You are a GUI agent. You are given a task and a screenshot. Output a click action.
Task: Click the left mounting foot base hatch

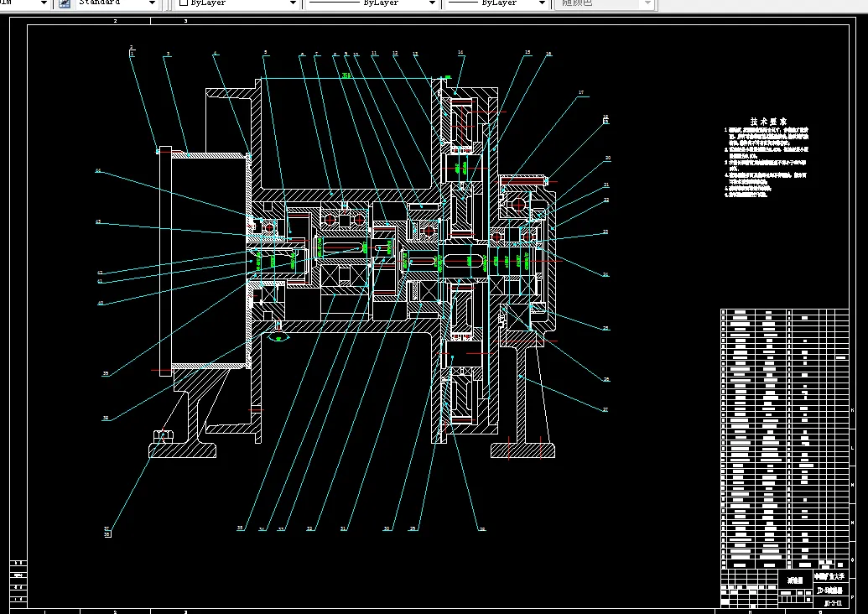182,450
